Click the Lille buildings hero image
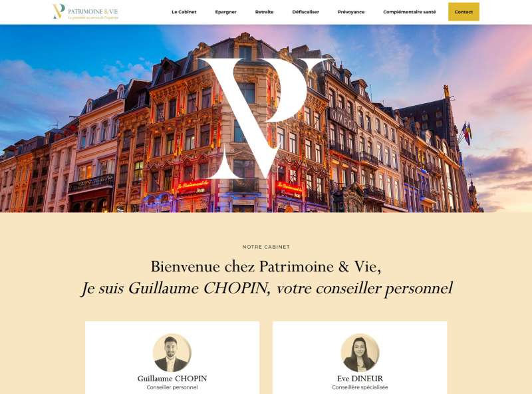This screenshot has width=532, height=394. (266, 118)
